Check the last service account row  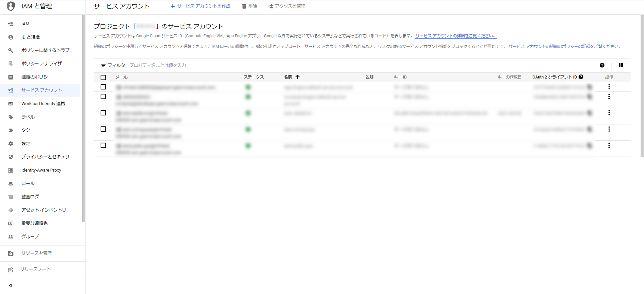(x=103, y=145)
